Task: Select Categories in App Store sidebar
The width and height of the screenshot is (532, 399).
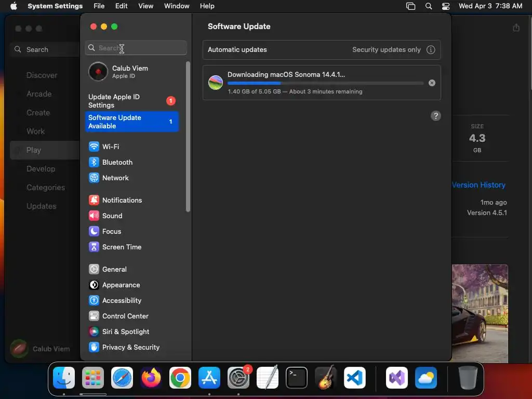Action: 46,187
